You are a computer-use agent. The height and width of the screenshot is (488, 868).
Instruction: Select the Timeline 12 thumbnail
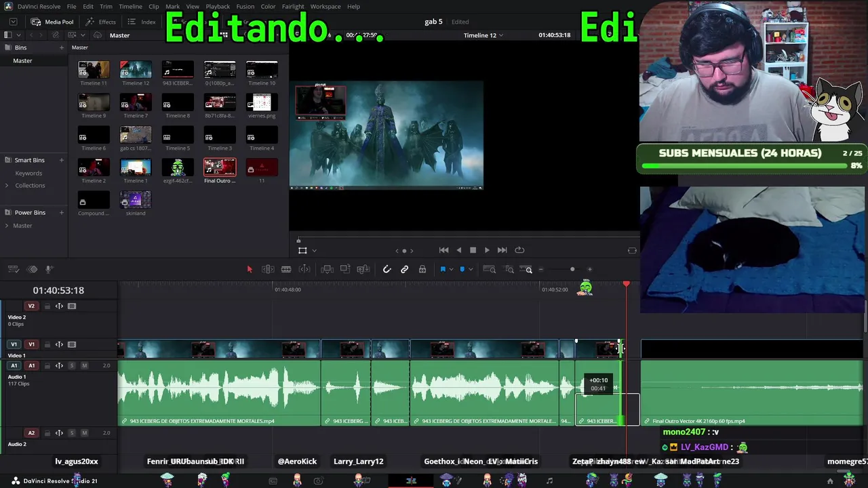click(136, 70)
